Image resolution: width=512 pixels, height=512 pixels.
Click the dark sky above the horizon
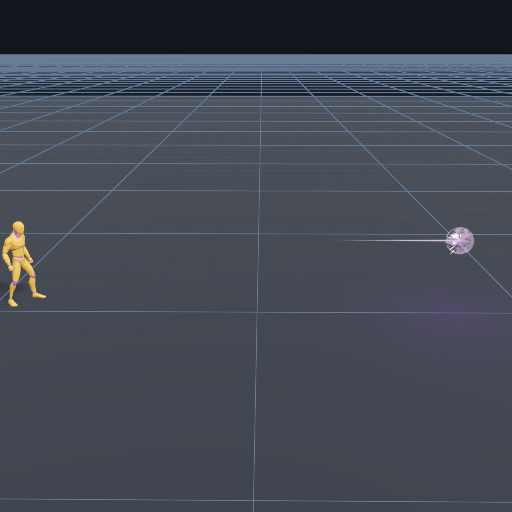(x=256, y=27)
